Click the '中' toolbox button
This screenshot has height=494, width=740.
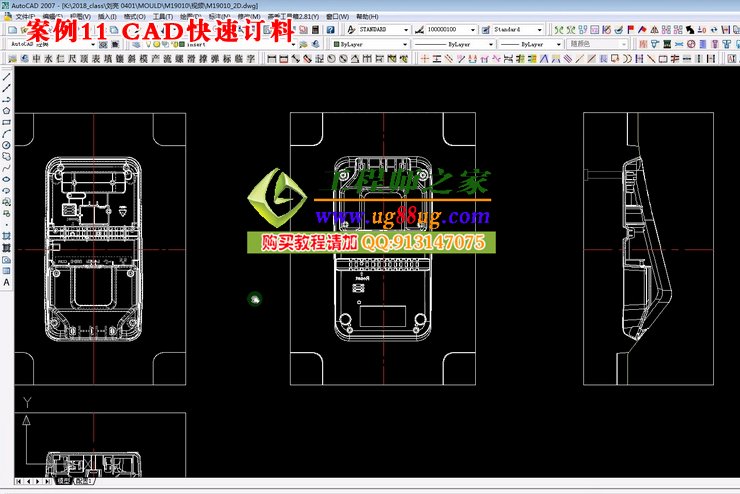[37, 59]
